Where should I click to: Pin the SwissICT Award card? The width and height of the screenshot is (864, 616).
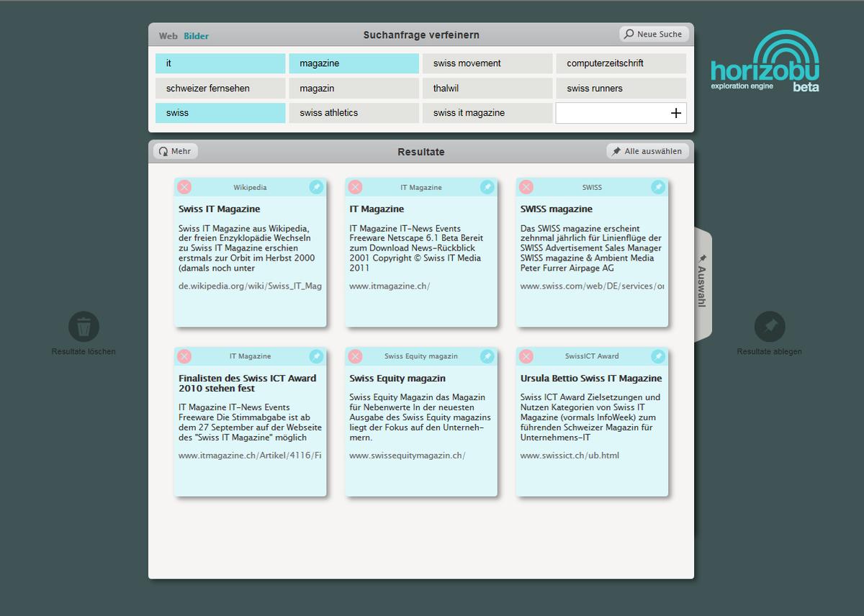[x=658, y=356]
